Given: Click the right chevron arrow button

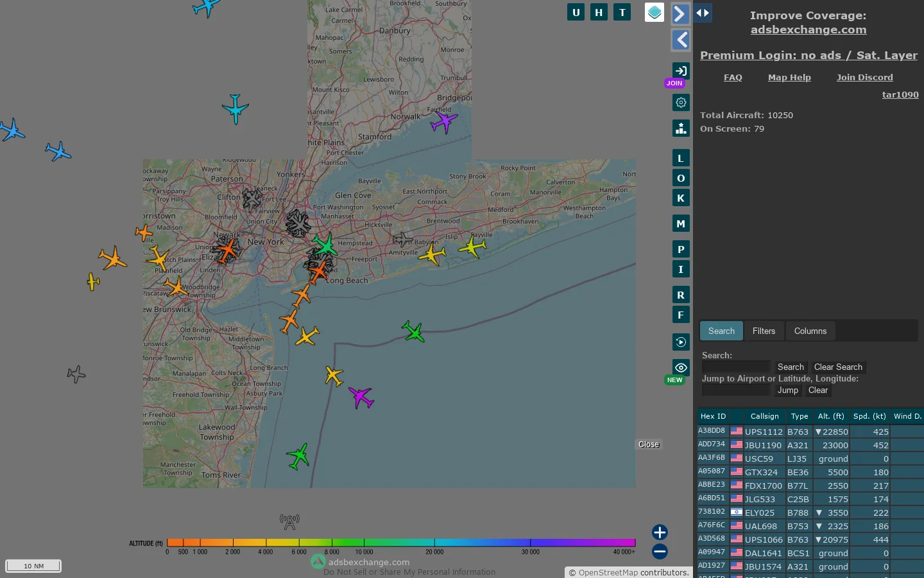Looking at the screenshot, I should pos(680,13).
